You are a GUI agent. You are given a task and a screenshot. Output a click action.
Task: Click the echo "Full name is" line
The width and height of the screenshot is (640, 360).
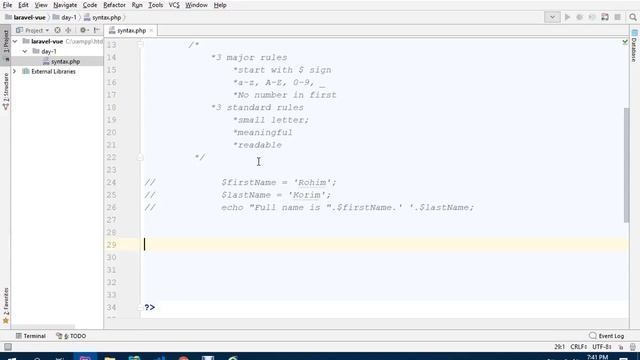[x=347, y=207]
